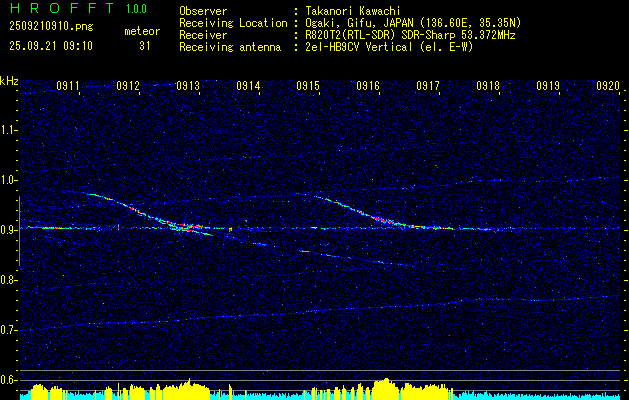Click the R820T2(RTL-SDR) receiver description

(408, 35)
